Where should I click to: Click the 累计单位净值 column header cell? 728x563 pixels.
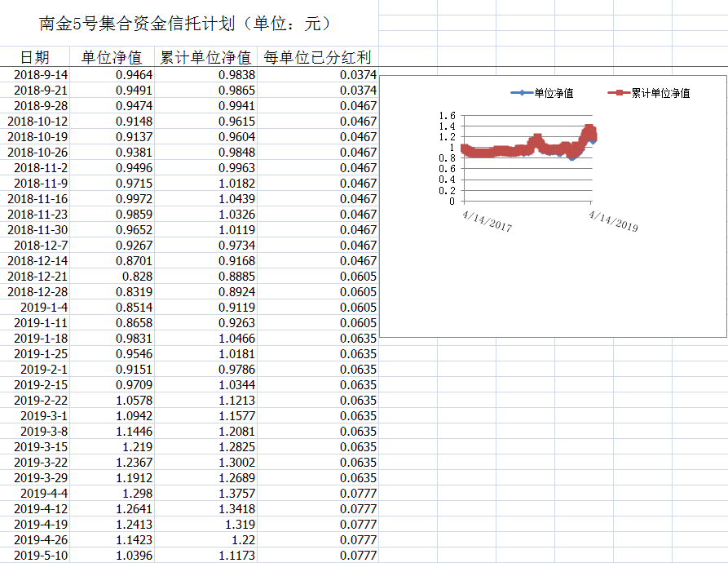click(205, 57)
